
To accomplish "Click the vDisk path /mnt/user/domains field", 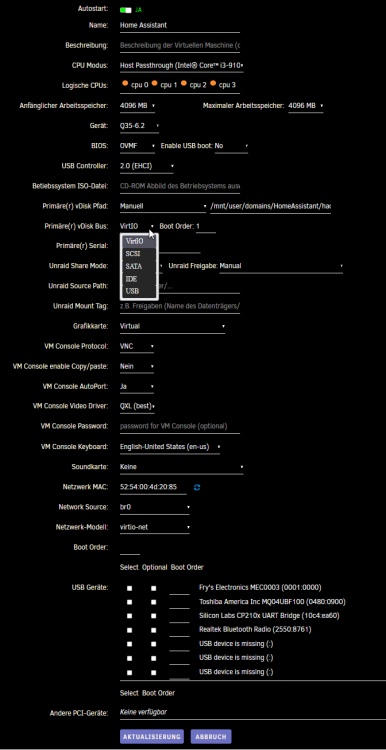I will (270, 206).
